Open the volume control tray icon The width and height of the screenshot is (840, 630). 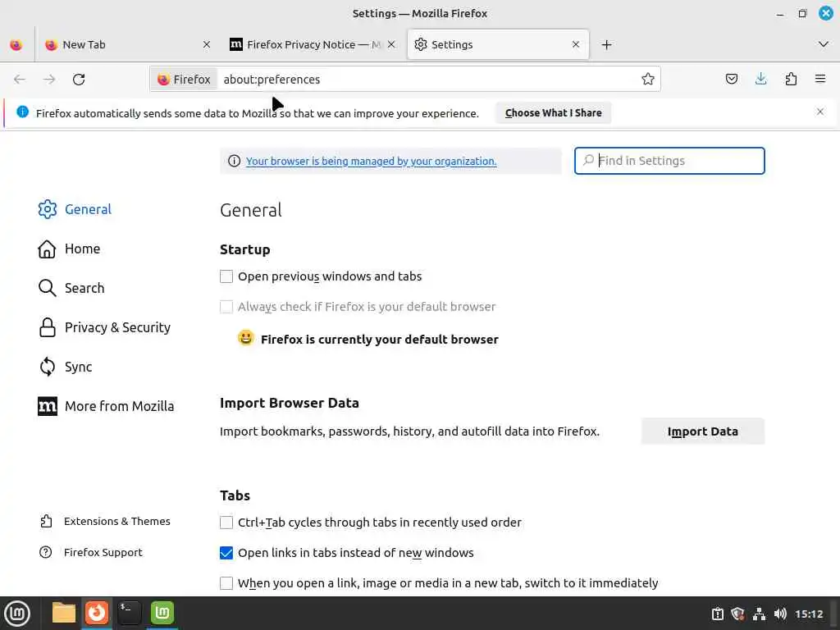780,614
